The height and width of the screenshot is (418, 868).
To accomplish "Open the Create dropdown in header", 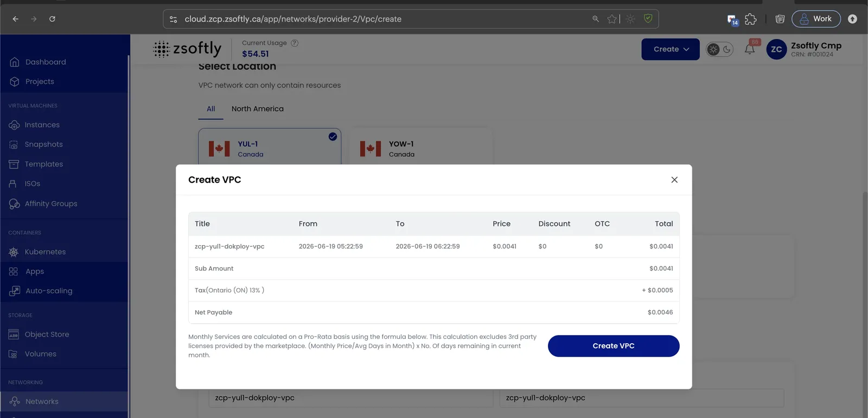I will [671, 49].
